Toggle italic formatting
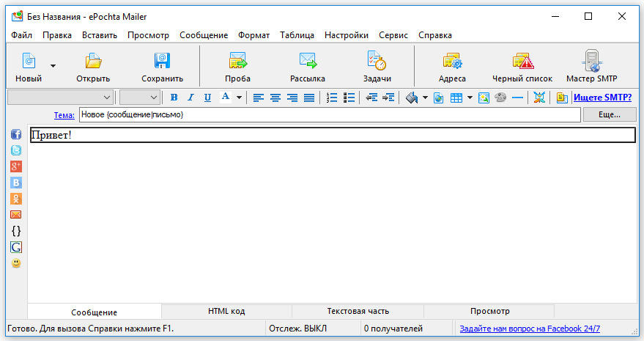644x341 pixels. [x=190, y=98]
